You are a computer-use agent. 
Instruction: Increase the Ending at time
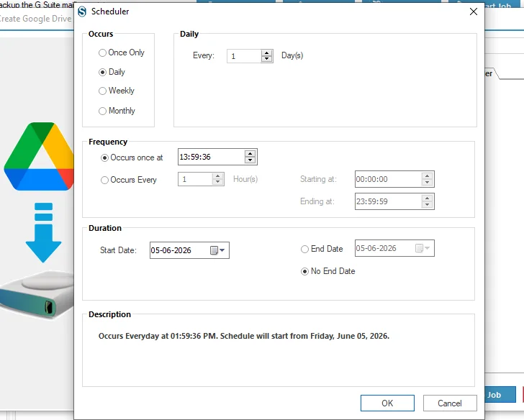click(x=427, y=198)
